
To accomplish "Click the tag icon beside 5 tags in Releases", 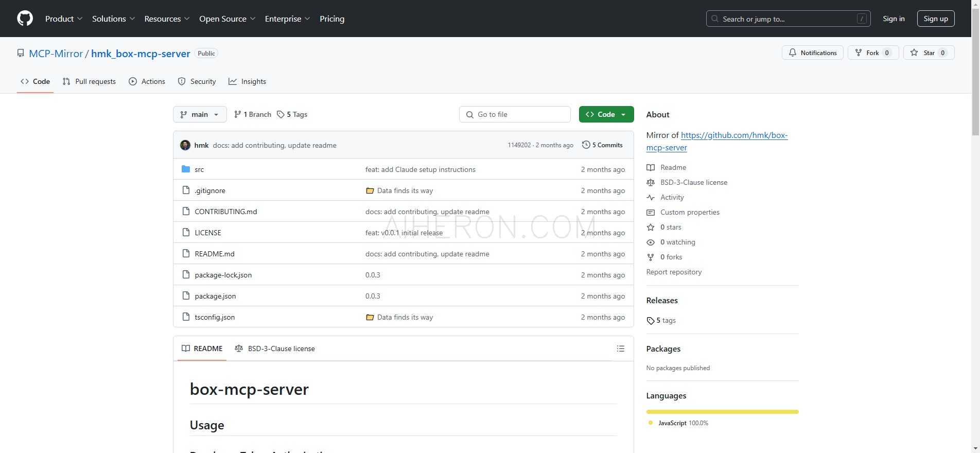I will pos(651,320).
